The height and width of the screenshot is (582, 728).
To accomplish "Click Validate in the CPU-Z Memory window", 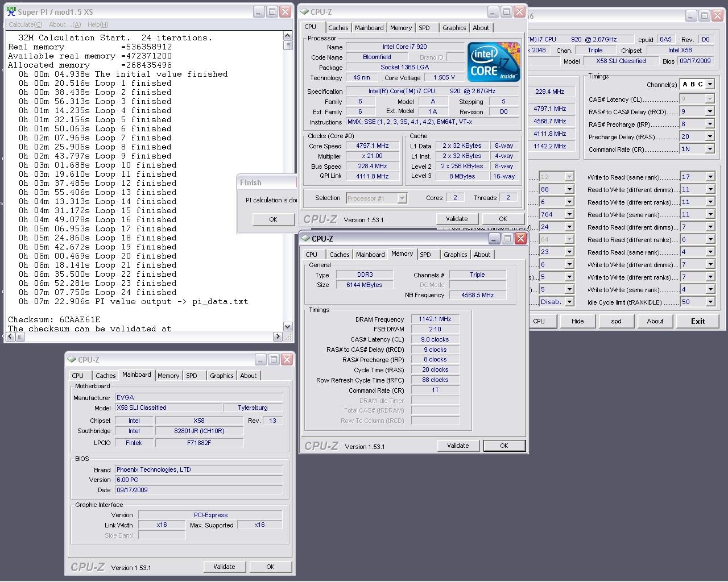I will [458, 446].
